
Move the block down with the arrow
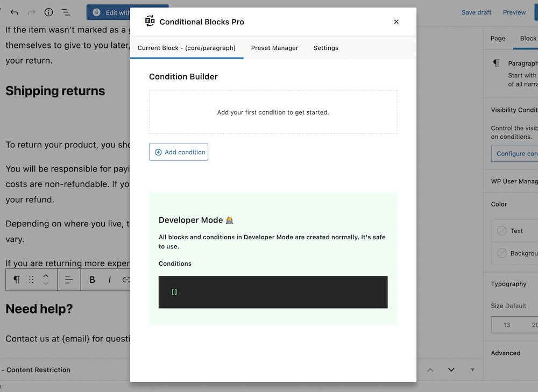point(46,283)
